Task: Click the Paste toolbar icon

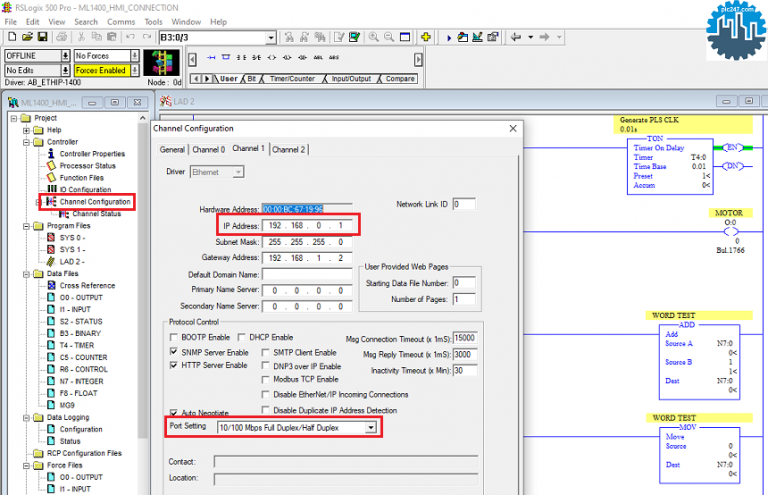Action: [112, 37]
